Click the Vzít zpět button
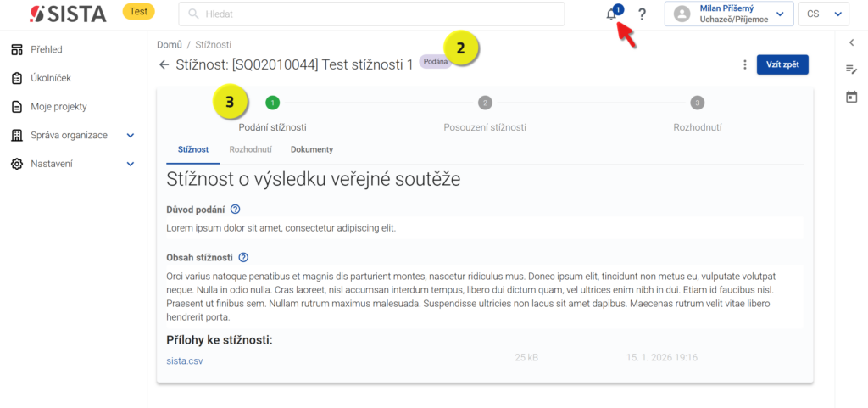Viewport: 868px width, 408px height. click(x=782, y=64)
